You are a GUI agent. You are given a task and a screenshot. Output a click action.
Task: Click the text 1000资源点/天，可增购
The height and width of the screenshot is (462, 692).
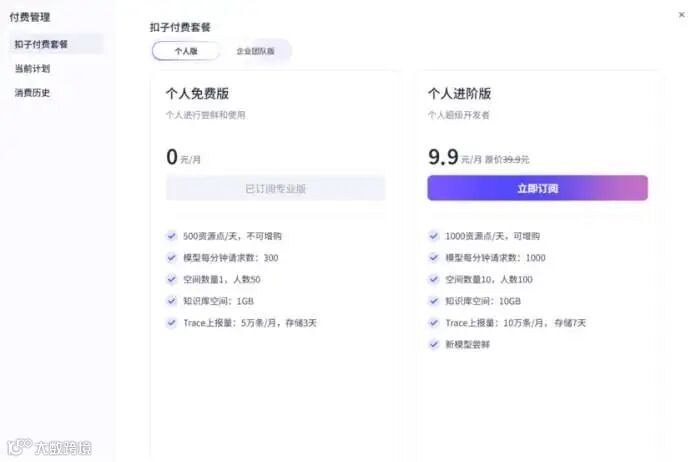[493, 236]
